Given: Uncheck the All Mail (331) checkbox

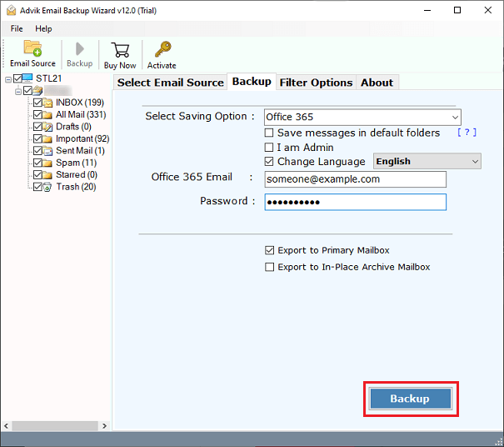Looking at the screenshot, I should [37, 114].
